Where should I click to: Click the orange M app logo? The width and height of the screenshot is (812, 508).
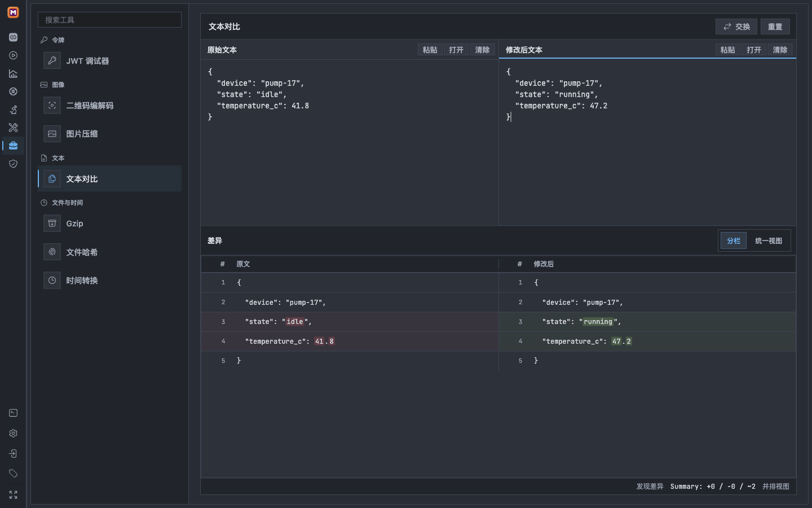pos(13,12)
